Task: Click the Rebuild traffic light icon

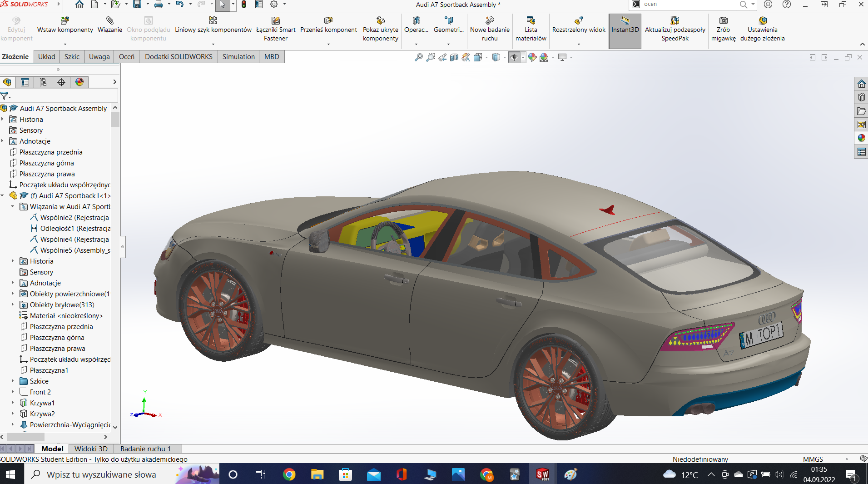Action: pyautogui.click(x=244, y=5)
